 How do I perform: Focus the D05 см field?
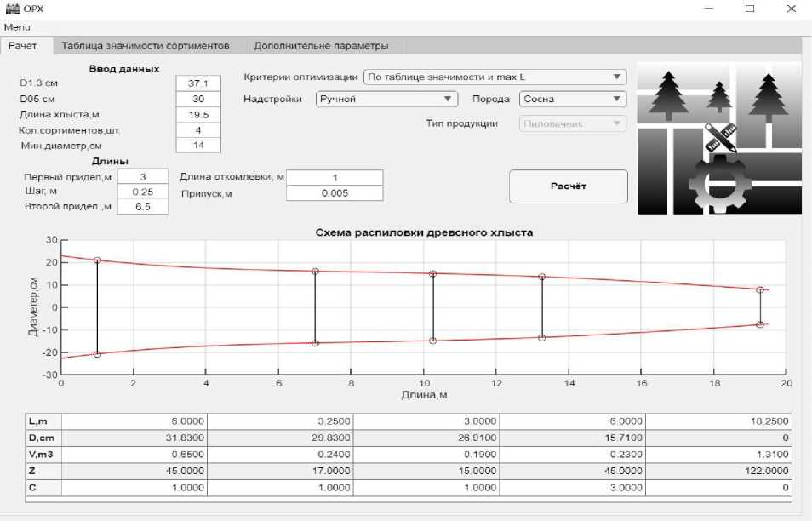point(197,99)
